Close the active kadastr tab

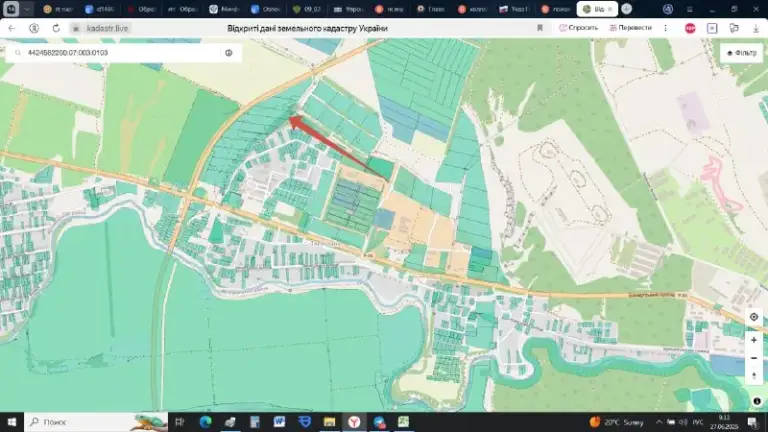click(x=610, y=9)
